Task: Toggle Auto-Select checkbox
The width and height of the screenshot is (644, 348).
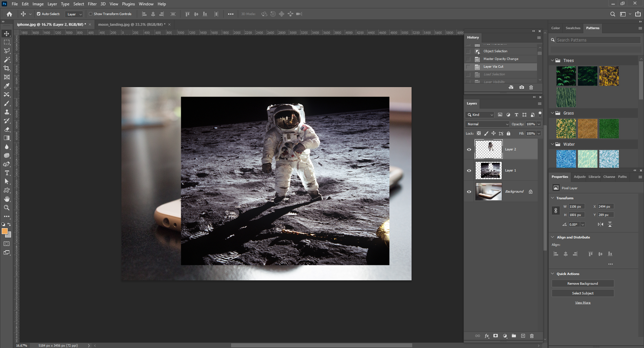Action: [39, 14]
